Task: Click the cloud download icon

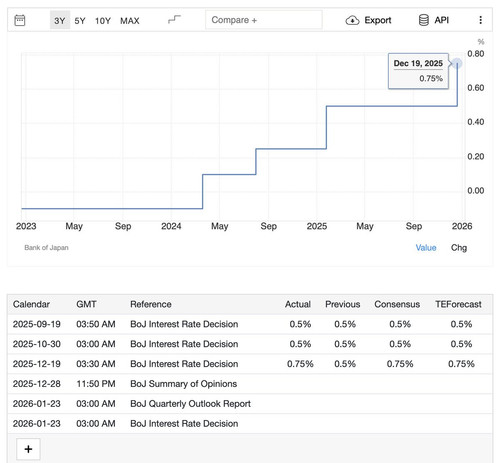Action: (x=352, y=21)
